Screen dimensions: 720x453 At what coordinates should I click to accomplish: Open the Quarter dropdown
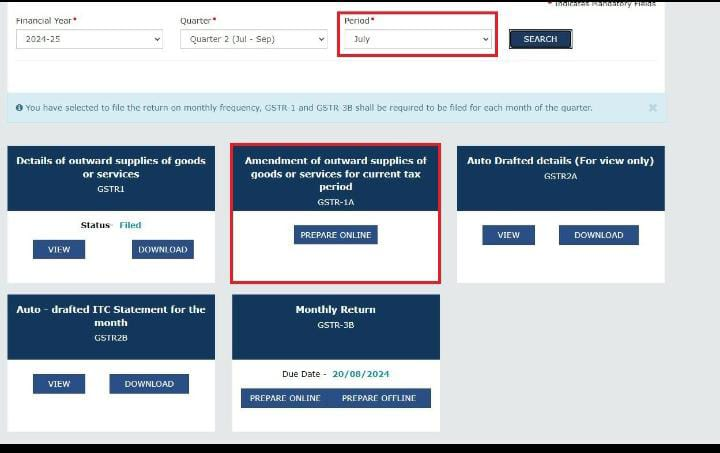(253, 39)
